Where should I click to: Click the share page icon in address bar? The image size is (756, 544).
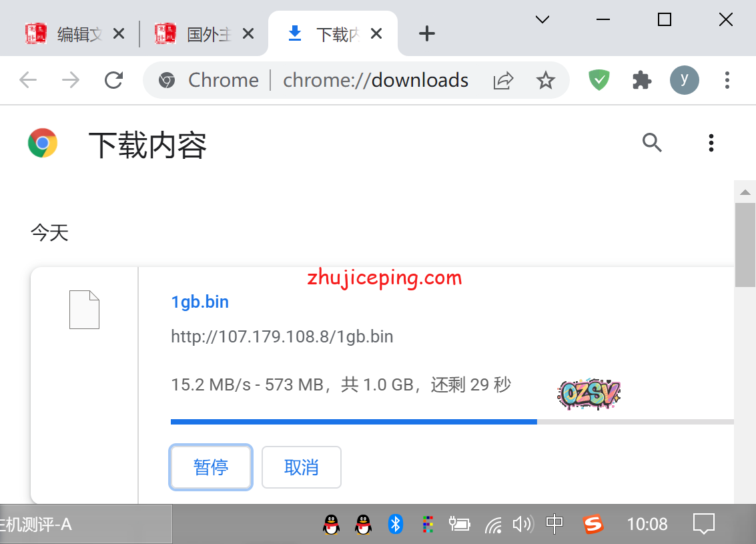tap(503, 81)
